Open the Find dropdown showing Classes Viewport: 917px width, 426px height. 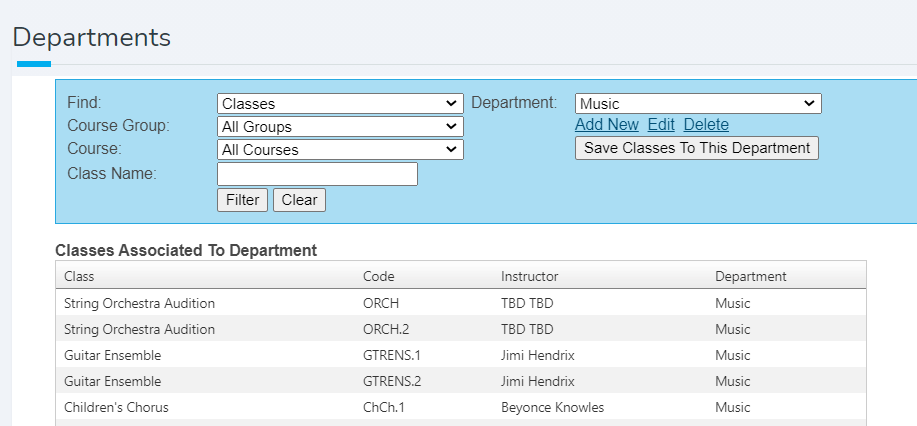[340, 104]
